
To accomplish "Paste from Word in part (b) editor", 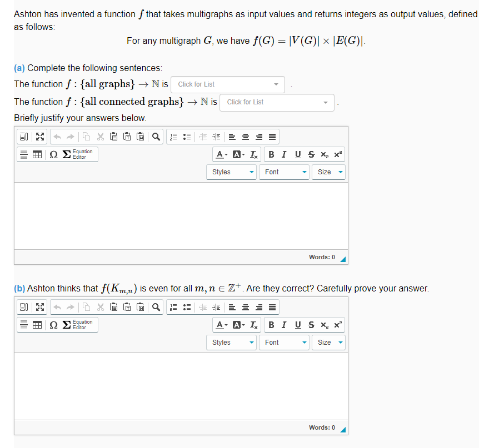I will 141,307.
